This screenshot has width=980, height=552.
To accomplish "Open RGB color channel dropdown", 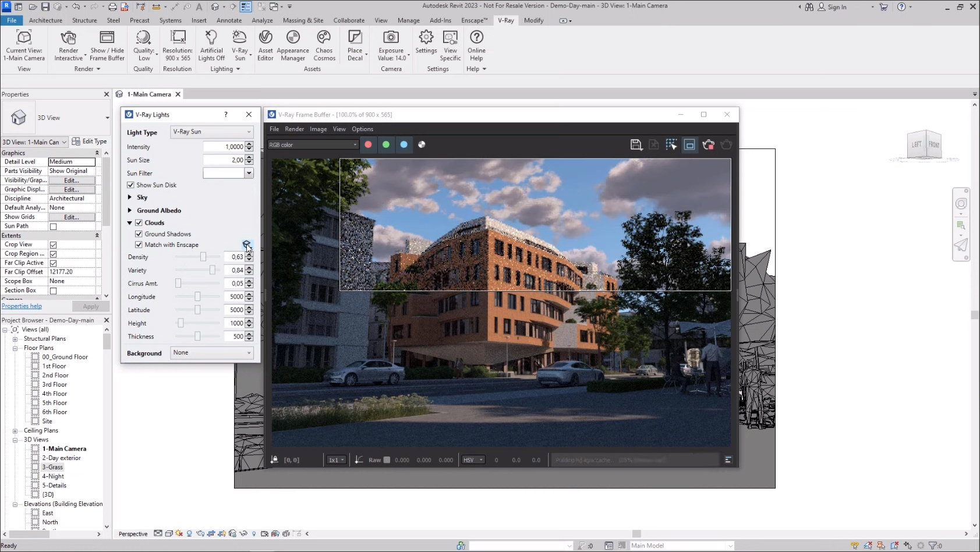I will [313, 144].
